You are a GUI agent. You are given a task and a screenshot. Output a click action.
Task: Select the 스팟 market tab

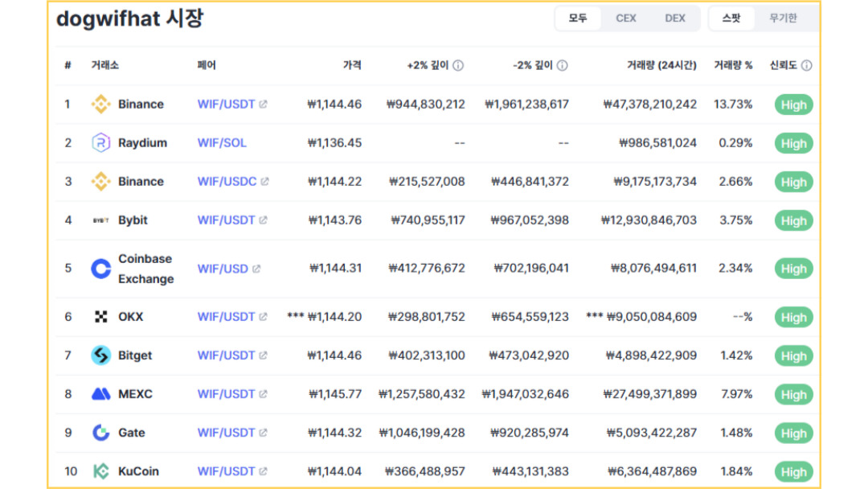(x=731, y=18)
